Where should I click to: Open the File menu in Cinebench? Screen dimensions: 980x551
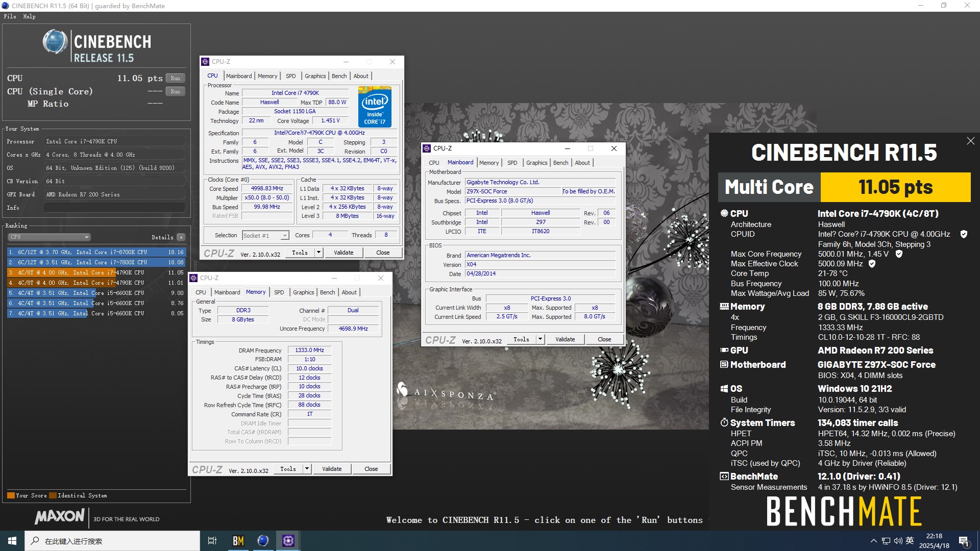(10, 16)
